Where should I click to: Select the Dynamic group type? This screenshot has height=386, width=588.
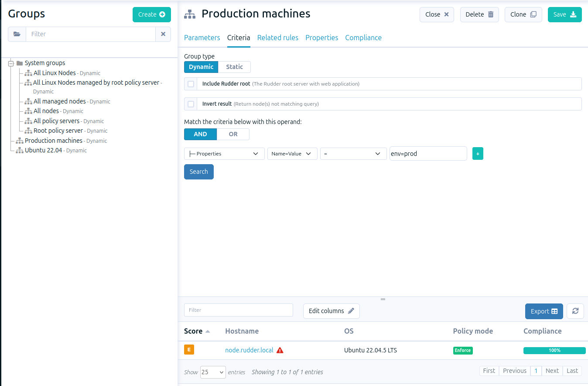pyautogui.click(x=201, y=67)
